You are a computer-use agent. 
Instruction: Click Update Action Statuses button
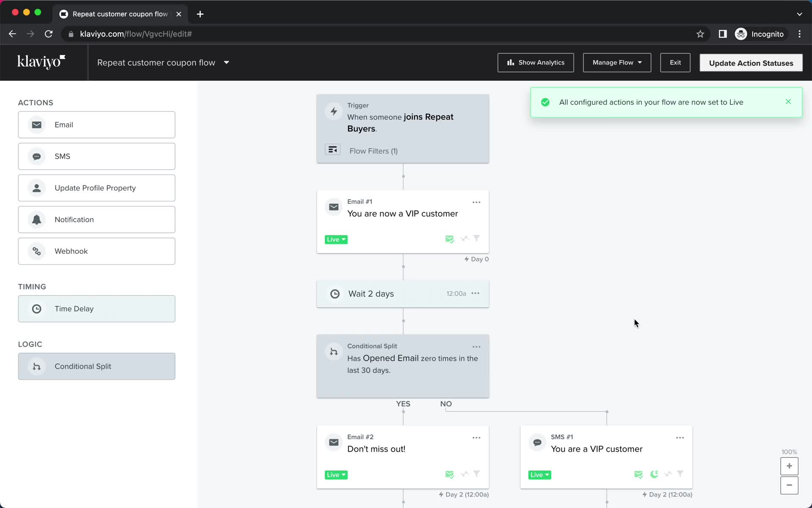751,62
